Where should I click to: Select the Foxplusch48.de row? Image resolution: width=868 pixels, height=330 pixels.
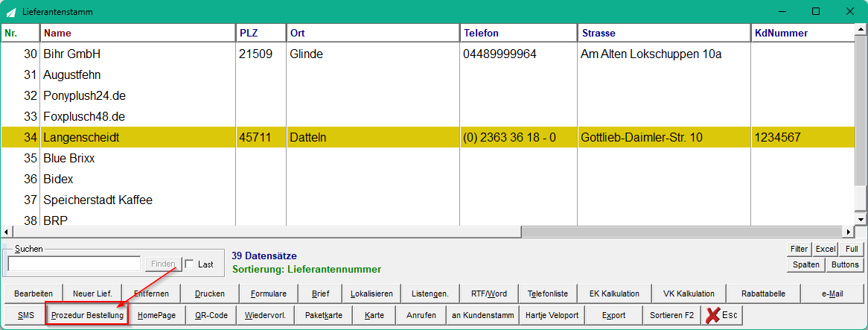428,117
